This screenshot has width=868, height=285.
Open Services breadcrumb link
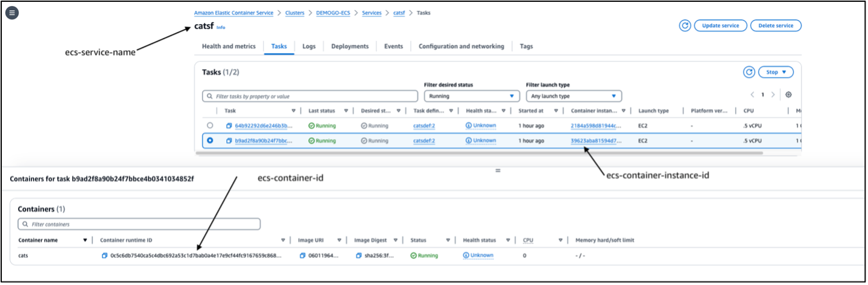coord(372,13)
